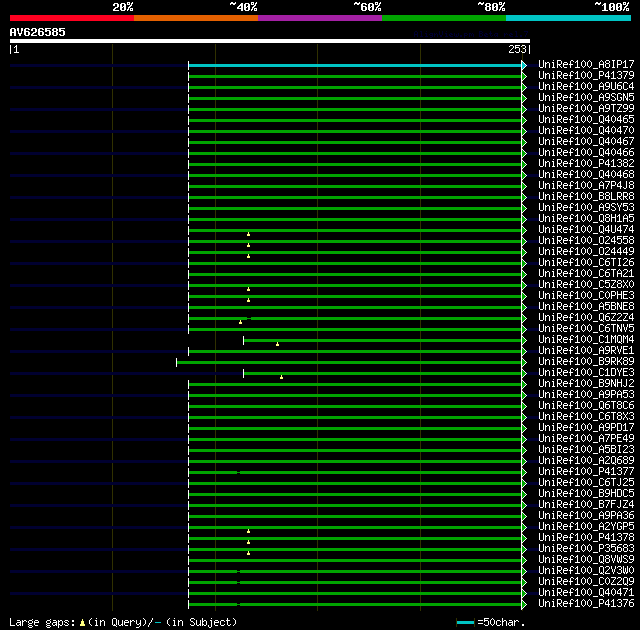This screenshot has width=640, height=630.
Task: Select the UniRef100_Q8VWS9 label
Action: click(586, 559)
